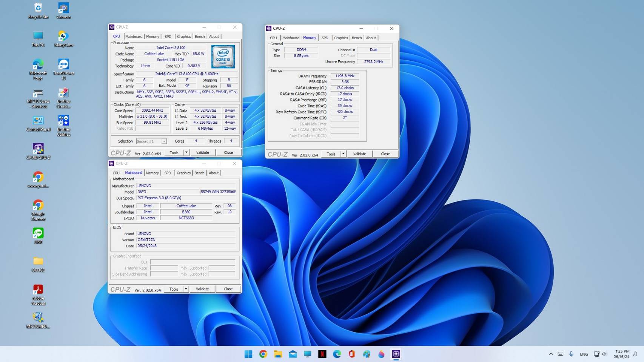The width and height of the screenshot is (644, 362).
Task: Open About tab in the Mainboard window
Action: click(x=214, y=173)
